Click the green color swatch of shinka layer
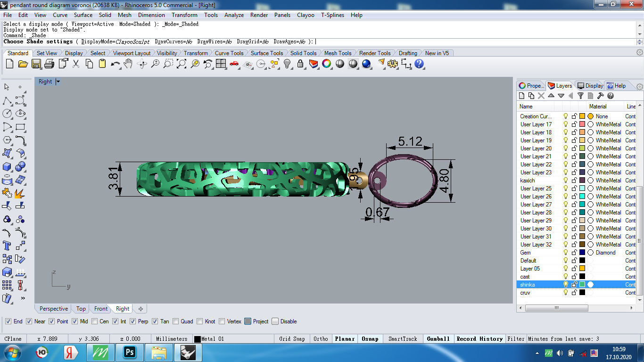This screenshot has height=362, width=644. click(x=582, y=285)
